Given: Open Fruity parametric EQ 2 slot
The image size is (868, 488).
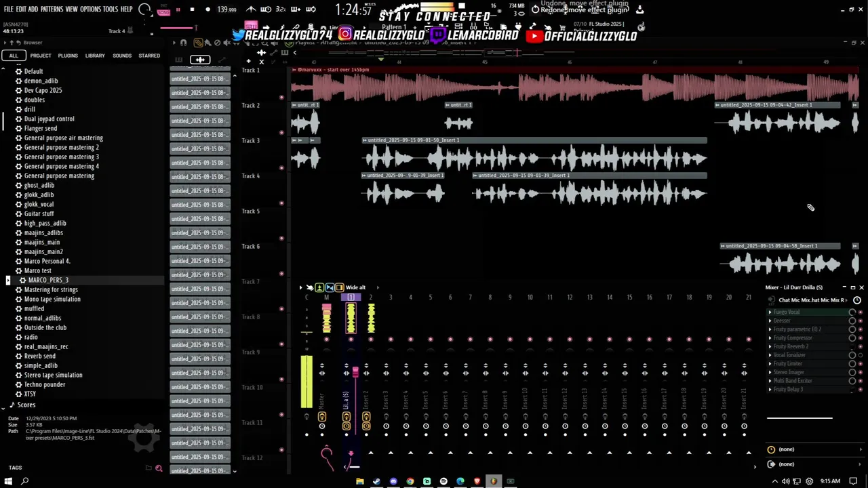Looking at the screenshot, I should (797, 329).
